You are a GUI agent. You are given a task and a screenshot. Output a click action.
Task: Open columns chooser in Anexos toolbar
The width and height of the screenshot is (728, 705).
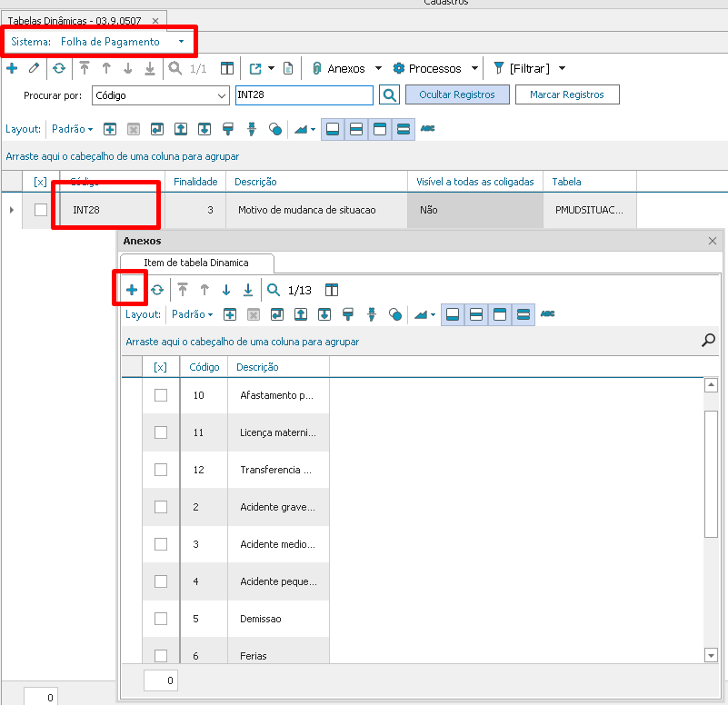click(x=332, y=290)
